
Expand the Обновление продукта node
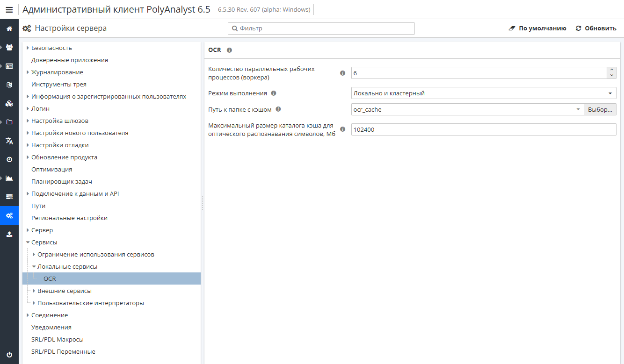[28, 157]
